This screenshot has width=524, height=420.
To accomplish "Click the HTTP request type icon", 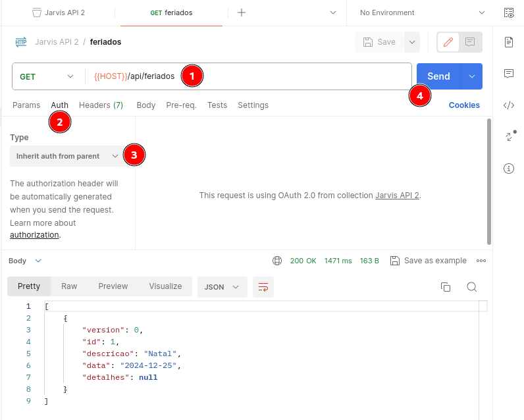I will (x=20, y=42).
